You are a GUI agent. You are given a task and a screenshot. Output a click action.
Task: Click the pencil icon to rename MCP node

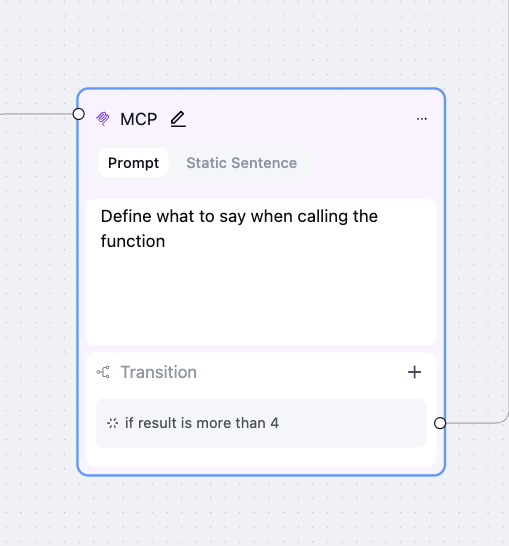178,119
